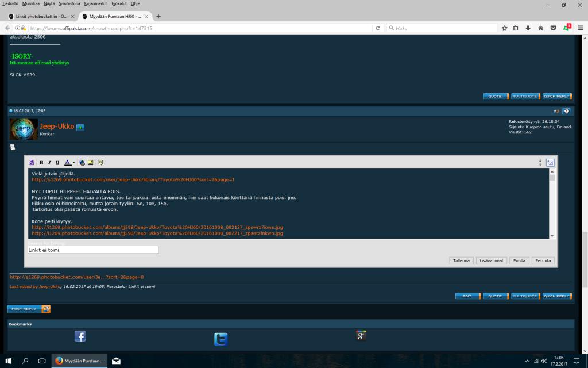Image resolution: width=588 pixels, height=368 pixels.
Task: Toggle bold formatting in the editor
Action: [x=41, y=163]
